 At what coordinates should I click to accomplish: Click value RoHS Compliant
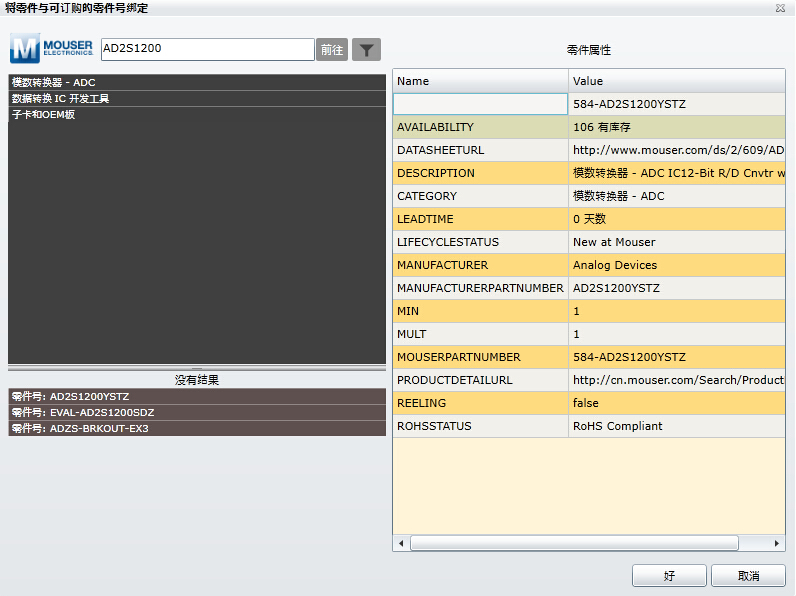tap(617, 426)
